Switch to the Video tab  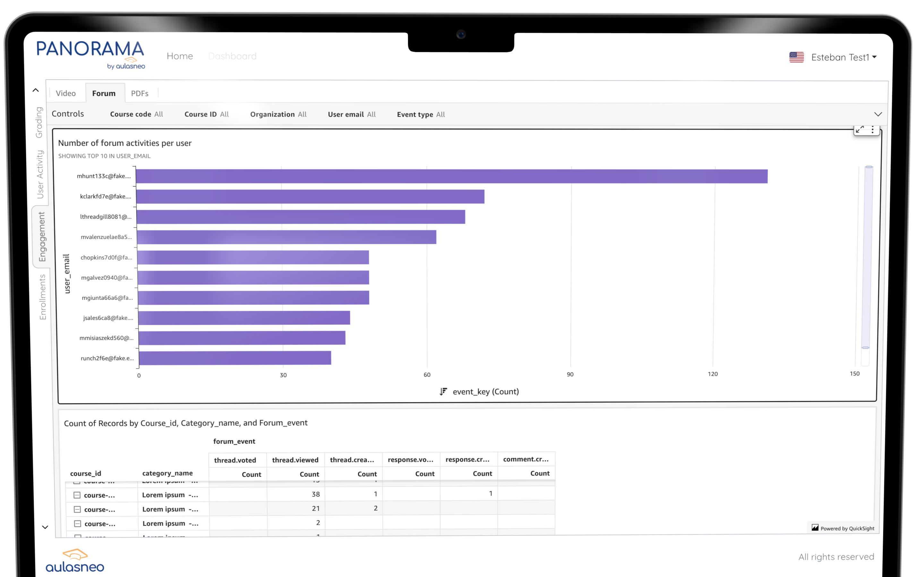(x=66, y=93)
